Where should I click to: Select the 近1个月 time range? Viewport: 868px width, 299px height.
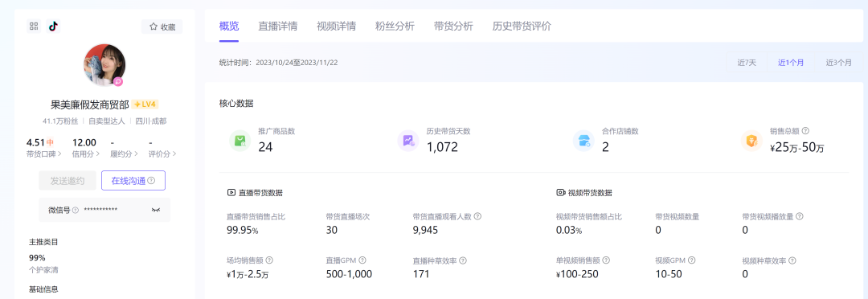(791, 63)
